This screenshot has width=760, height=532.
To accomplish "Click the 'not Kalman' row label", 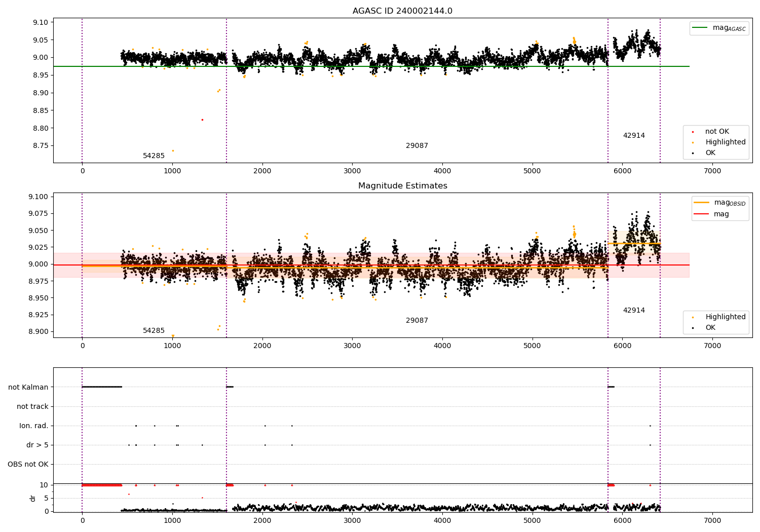I will [x=28, y=387].
